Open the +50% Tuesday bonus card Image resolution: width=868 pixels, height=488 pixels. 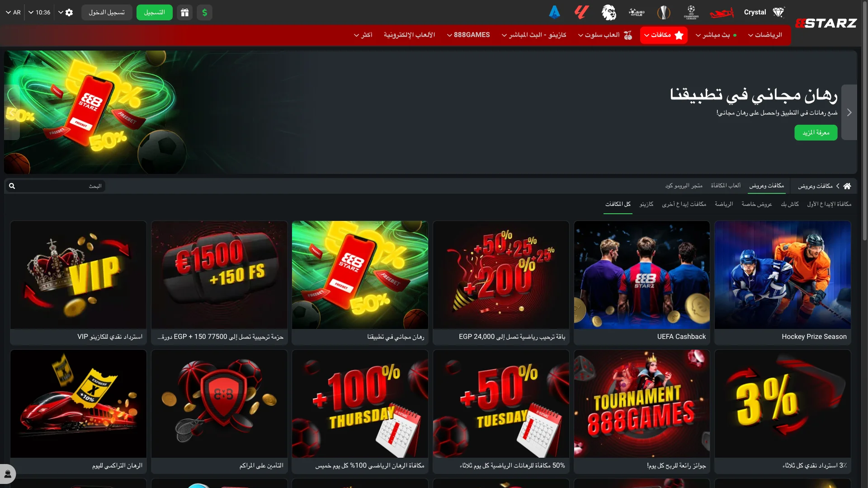pos(501,412)
